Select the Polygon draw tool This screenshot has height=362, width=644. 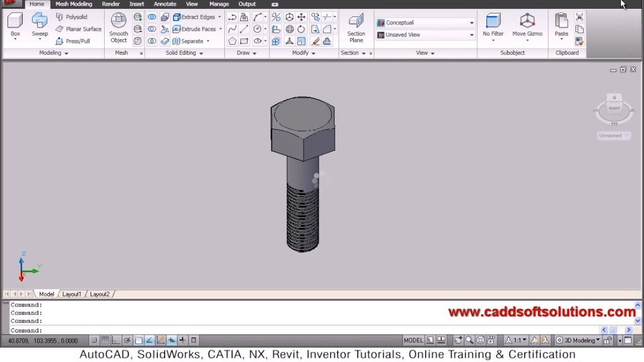(x=232, y=41)
